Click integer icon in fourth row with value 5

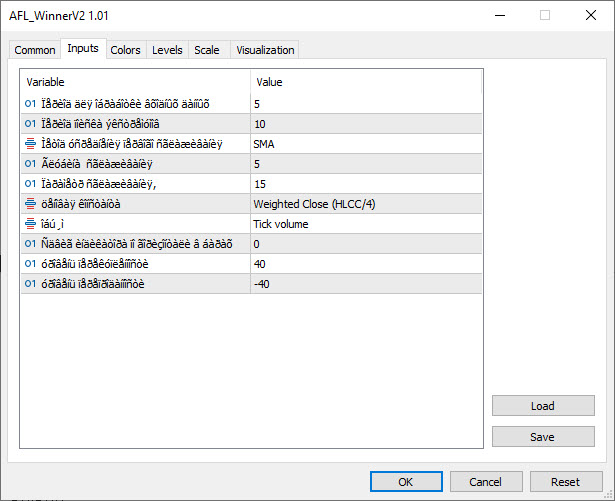[x=30, y=164]
